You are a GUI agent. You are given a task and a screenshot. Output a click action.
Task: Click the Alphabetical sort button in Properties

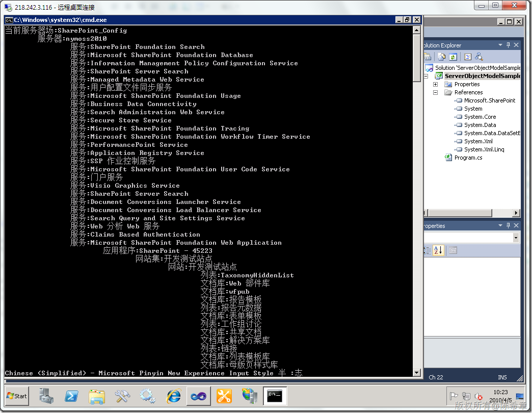[x=438, y=250]
